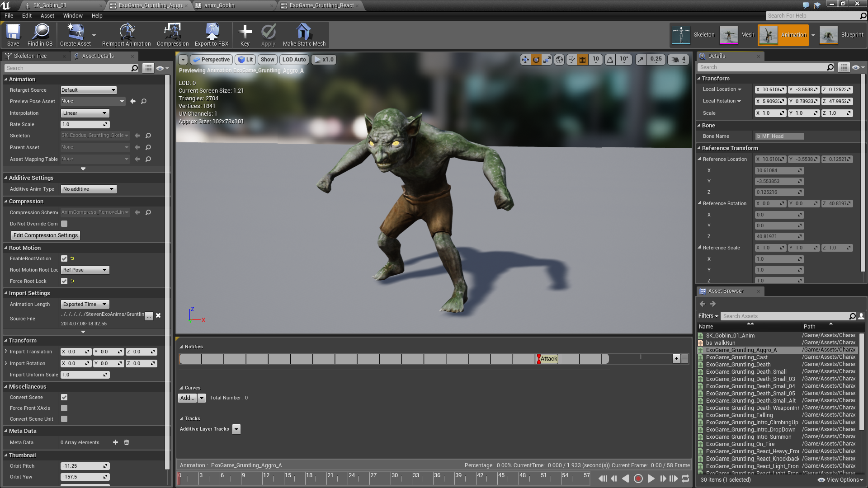868x488 pixels.
Task: Toggle grid snapping icon in viewport
Action: point(583,60)
